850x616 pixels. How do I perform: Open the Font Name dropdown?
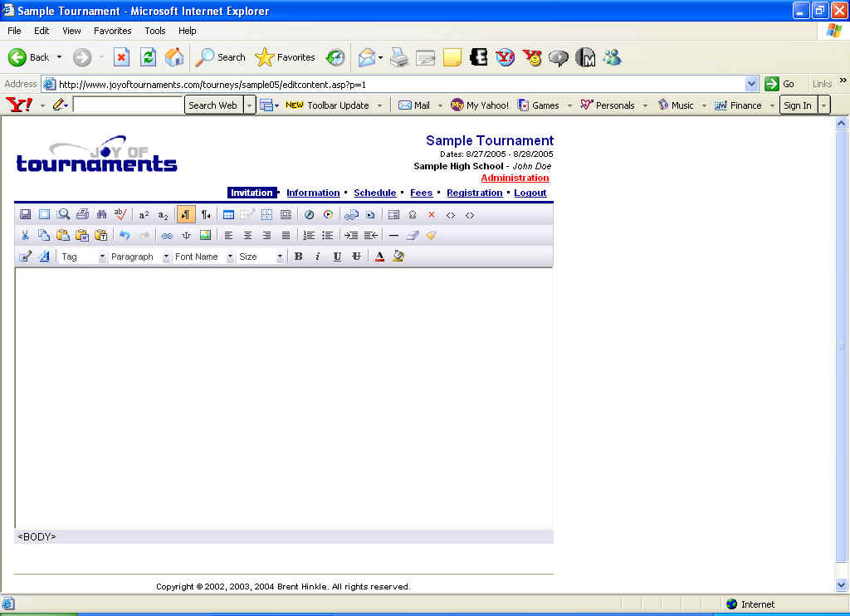[x=230, y=257]
